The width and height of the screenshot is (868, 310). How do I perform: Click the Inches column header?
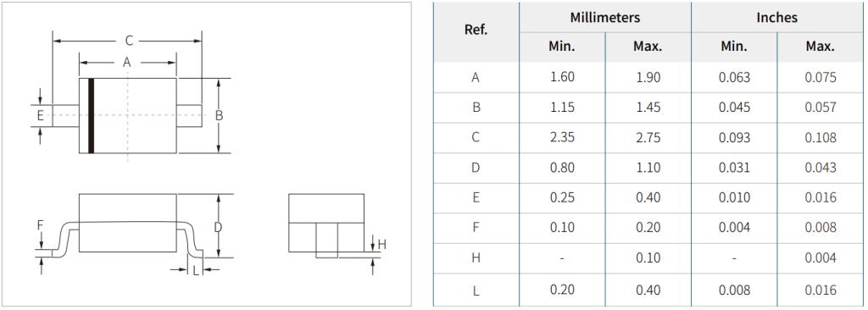777,18
